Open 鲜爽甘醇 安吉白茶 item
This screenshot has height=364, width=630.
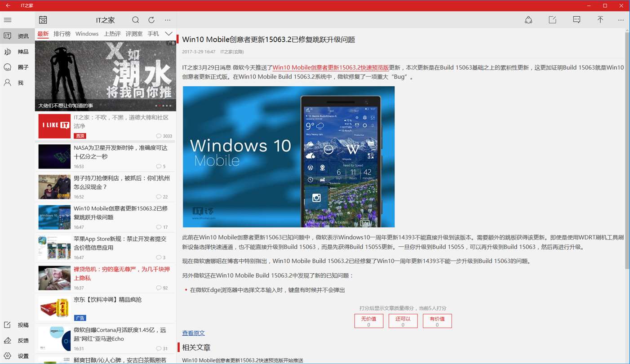pos(106,360)
